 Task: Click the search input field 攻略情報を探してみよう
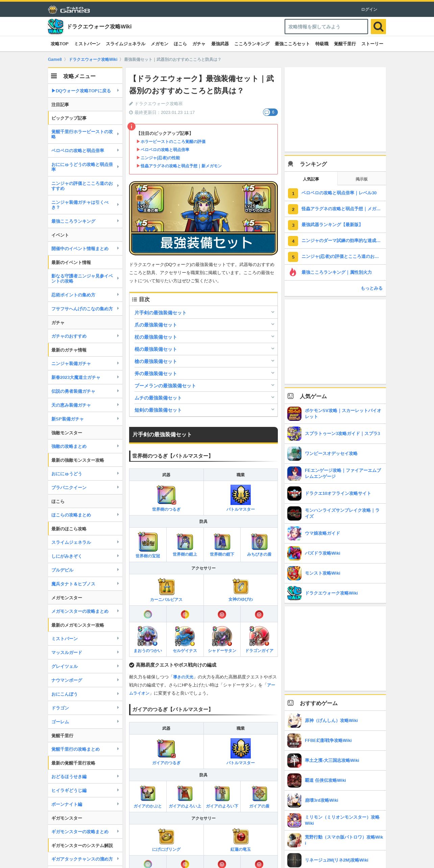click(x=326, y=26)
